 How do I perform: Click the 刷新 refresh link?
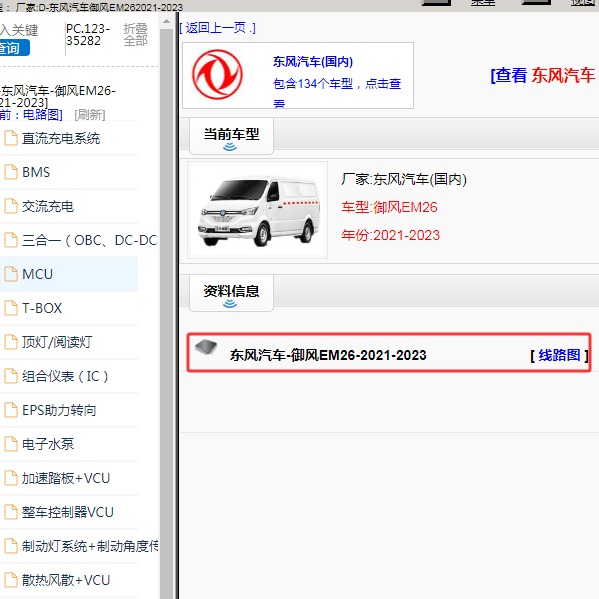point(90,115)
